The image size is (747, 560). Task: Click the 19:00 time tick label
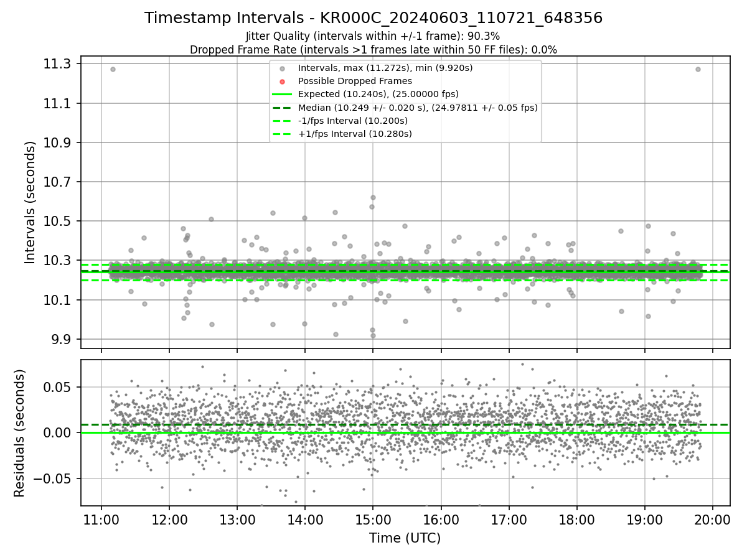(644, 520)
